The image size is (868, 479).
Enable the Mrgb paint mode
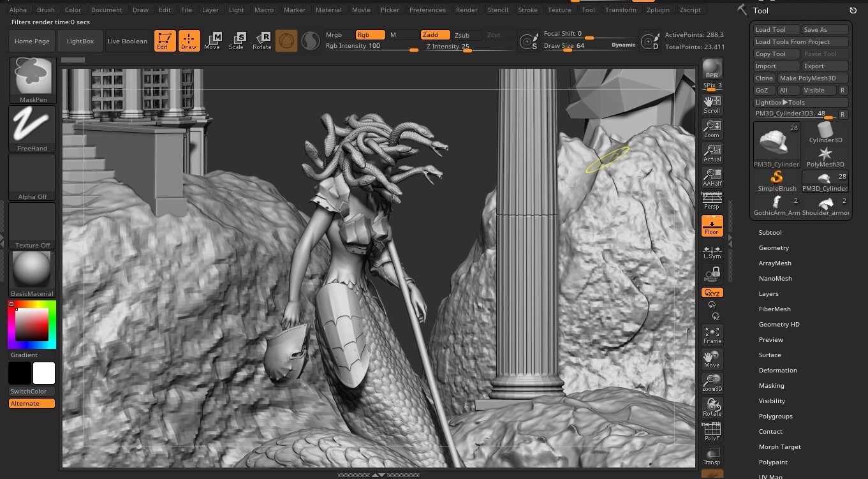tap(334, 35)
